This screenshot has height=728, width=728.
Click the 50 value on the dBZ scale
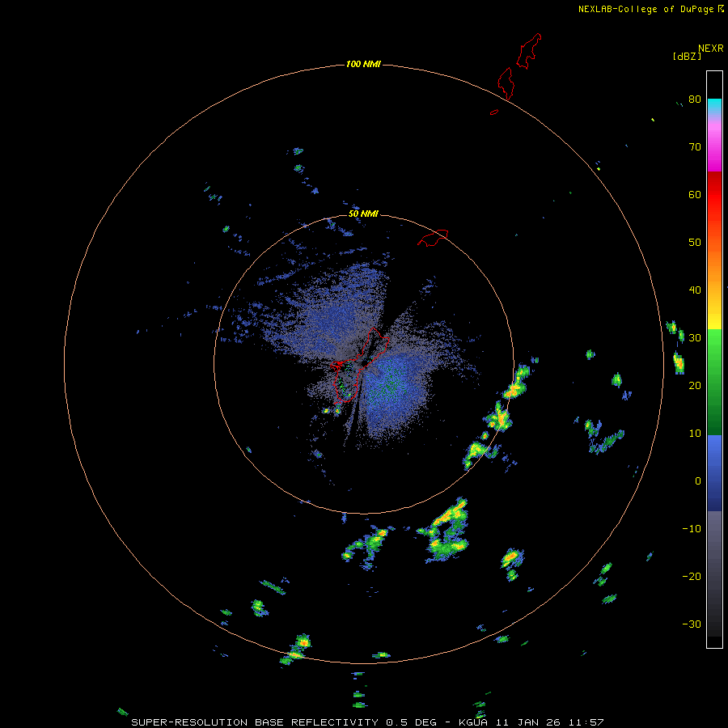695,243
